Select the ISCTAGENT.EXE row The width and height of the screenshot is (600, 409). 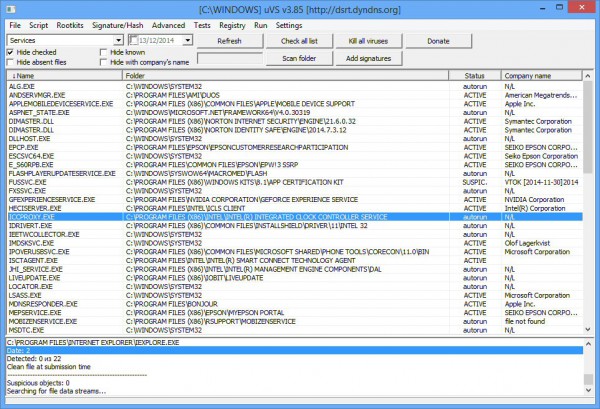pyautogui.click(x=295, y=261)
